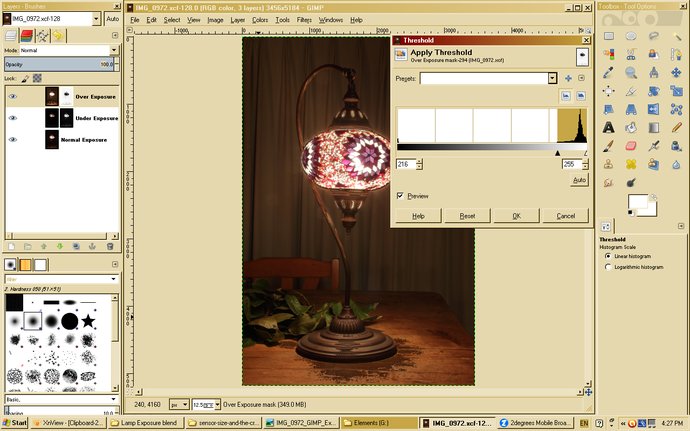Click the low threshold value field
Image resolution: width=690 pixels, height=431 pixels.
406,163
